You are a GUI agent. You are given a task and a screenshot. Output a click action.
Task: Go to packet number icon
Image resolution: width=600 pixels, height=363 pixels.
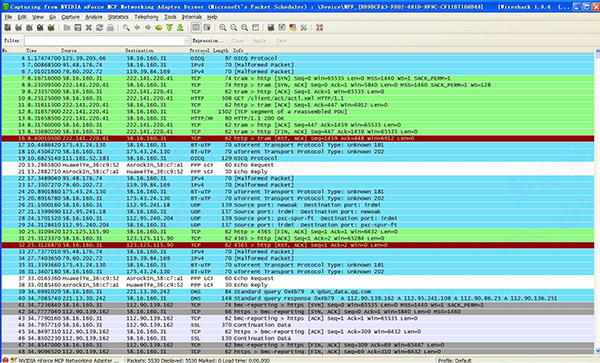[158, 28]
